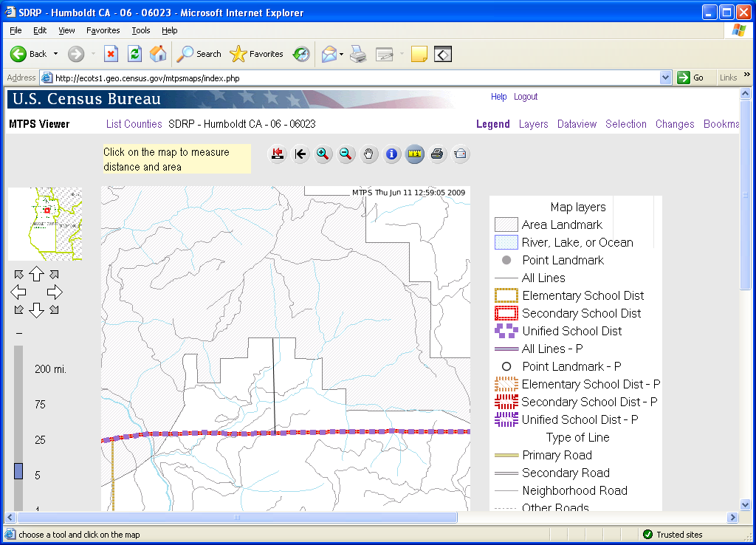
Task: Click the zoom slider blue handle
Action: 18,471
